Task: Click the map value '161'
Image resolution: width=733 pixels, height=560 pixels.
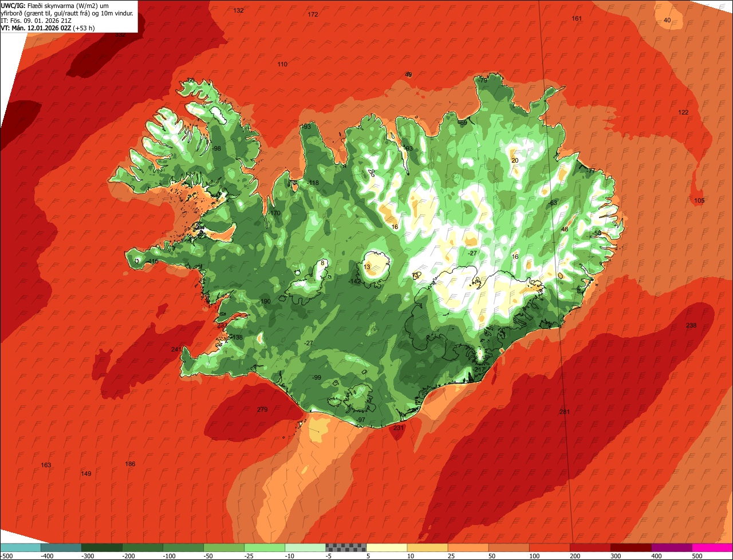Action: (577, 18)
